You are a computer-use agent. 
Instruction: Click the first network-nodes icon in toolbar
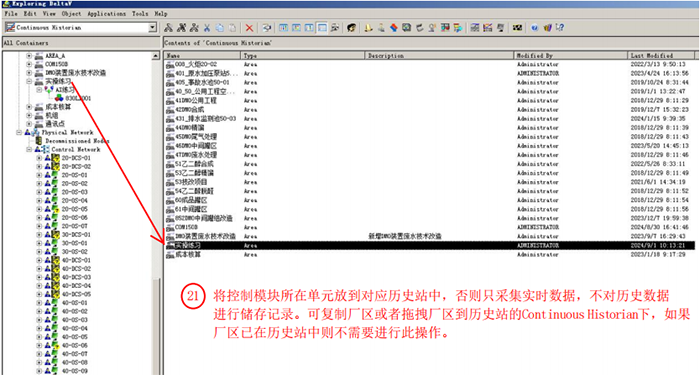coord(168,28)
